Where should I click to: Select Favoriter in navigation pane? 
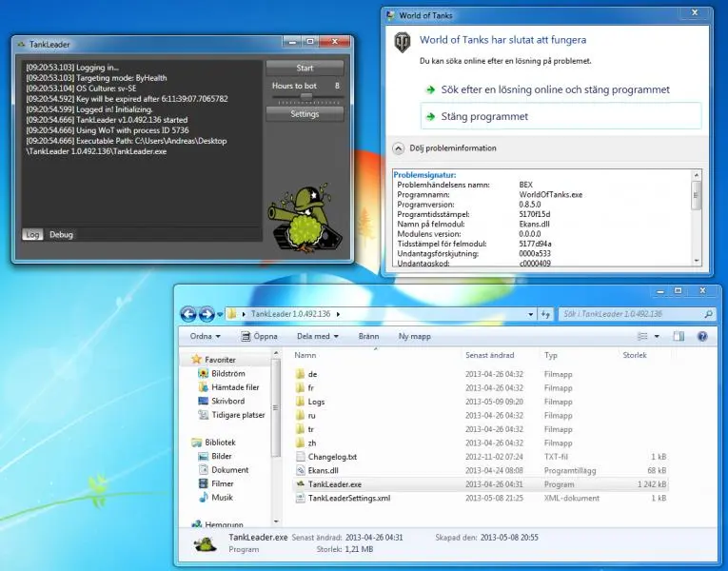[x=220, y=360]
